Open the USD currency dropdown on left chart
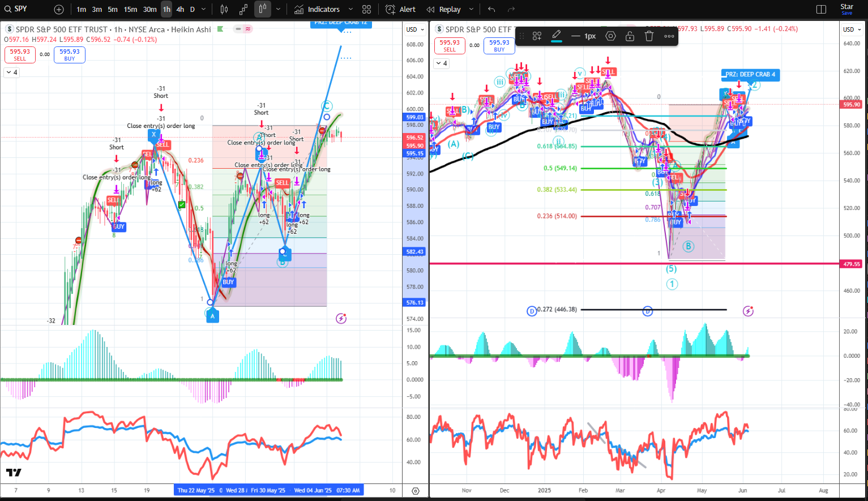Image resolution: width=868 pixels, height=501 pixels. click(x=416, y=29)
